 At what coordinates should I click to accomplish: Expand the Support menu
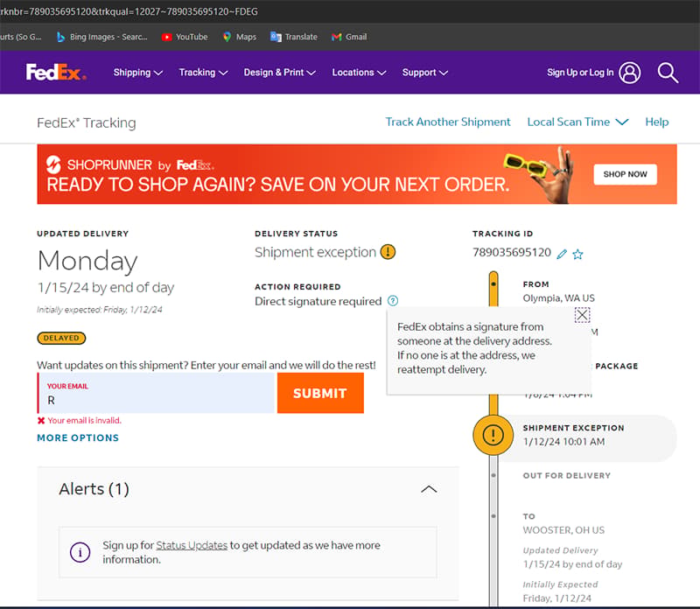(x=425, y=73)
